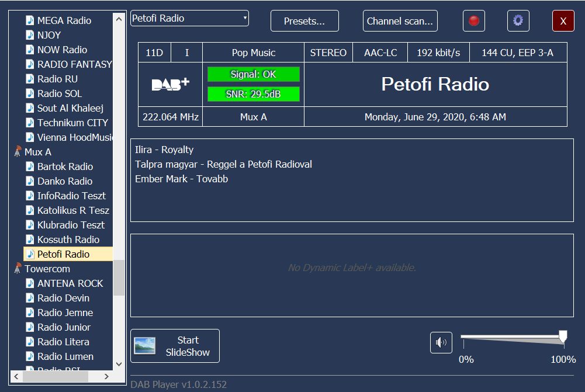Click the down arrow of station list
Viewport: 585px width, 392px height.
tap(119, 364)
